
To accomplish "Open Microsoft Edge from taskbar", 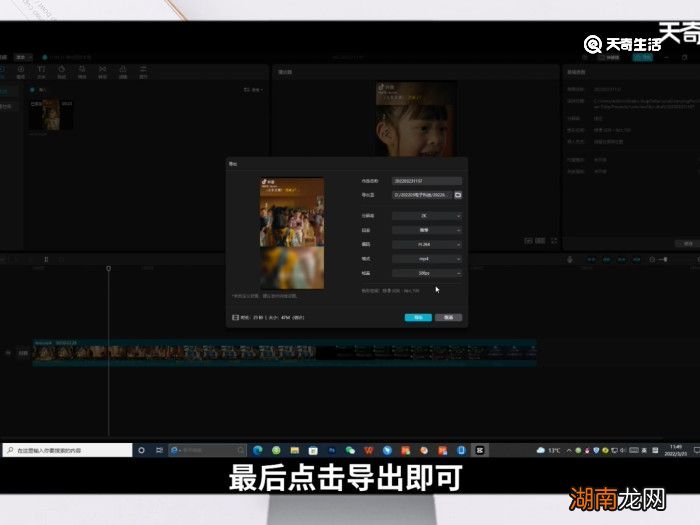I will (x=258, y=450).
